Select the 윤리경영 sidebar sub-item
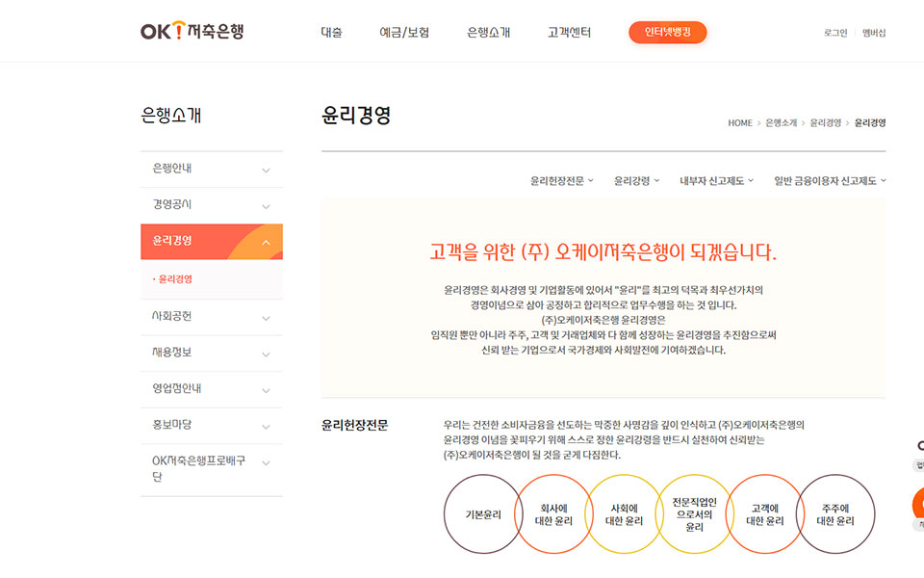This screenshot has width=924, height=578. 175,279
